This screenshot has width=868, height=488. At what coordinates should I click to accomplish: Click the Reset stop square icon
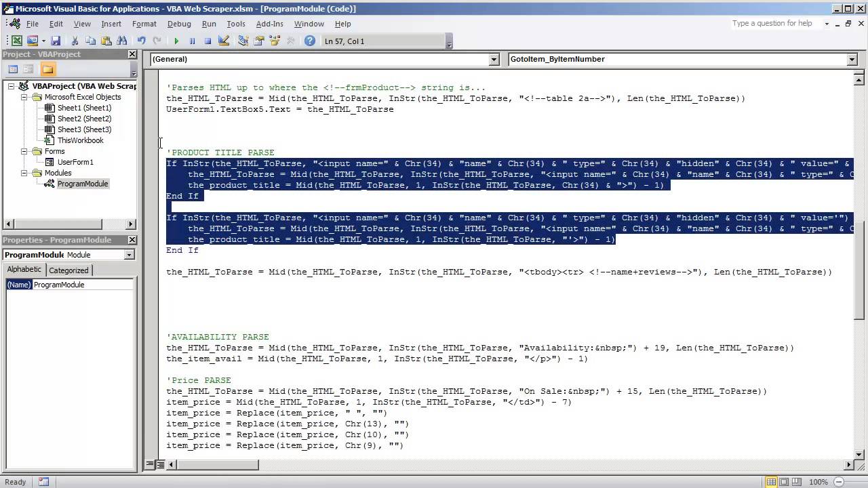pyautogui.click(x=208, y=41)
